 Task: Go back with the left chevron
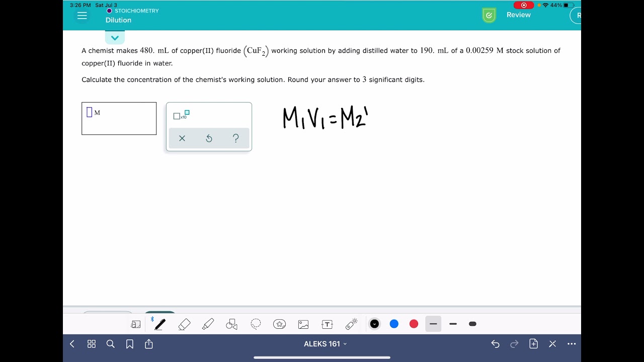[72, 344]
